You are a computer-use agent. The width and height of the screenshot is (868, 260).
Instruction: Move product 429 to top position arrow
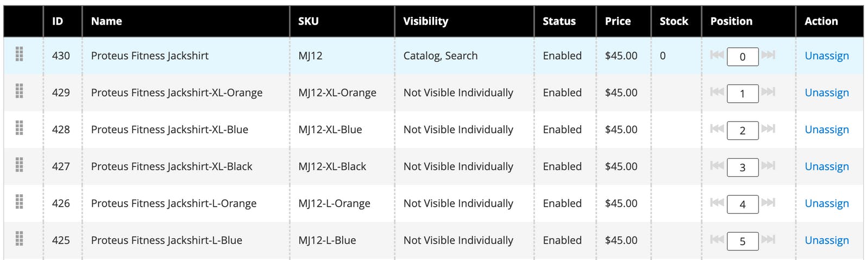tap(717, 91)
